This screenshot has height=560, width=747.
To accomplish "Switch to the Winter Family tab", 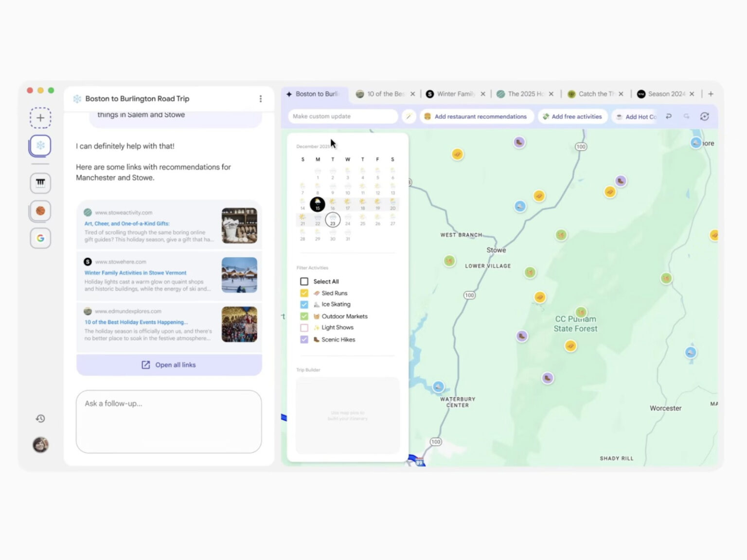I will point(455,94).
